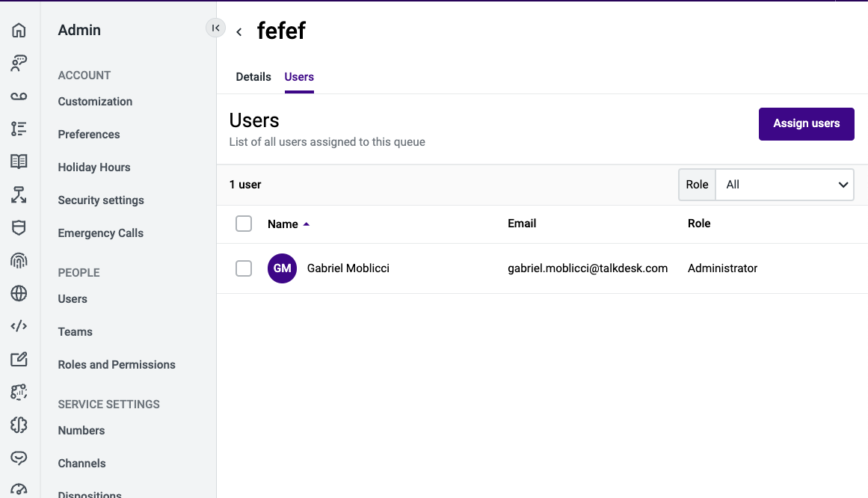868x498 pixels.
Task: Click the brain AI icon in sidebar
Action: [x=19, y=425]
